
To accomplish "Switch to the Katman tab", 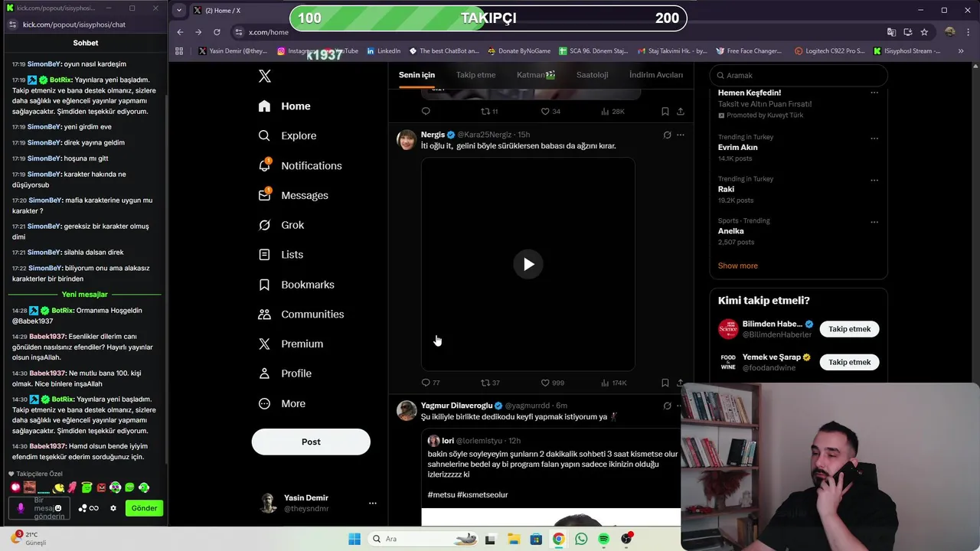I will [536, 75].
